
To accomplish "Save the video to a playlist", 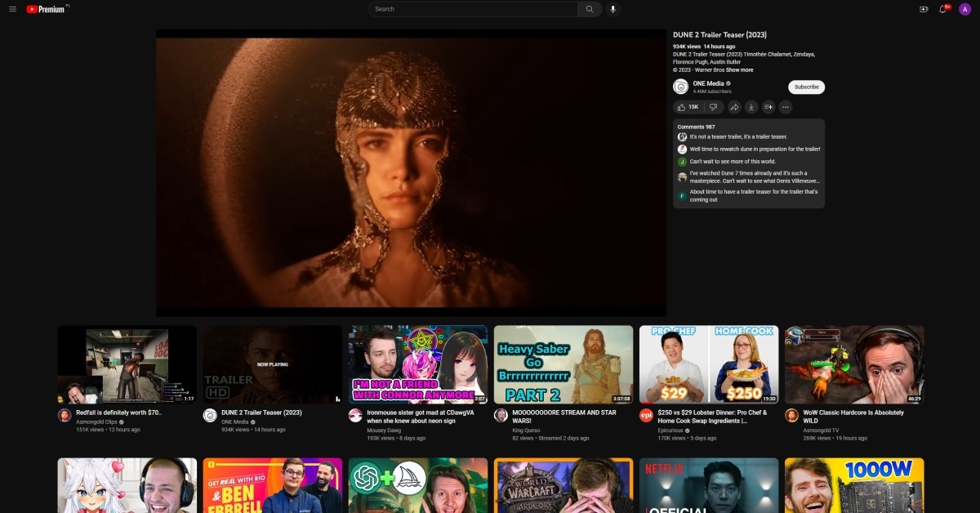I will tap(768, 107).
